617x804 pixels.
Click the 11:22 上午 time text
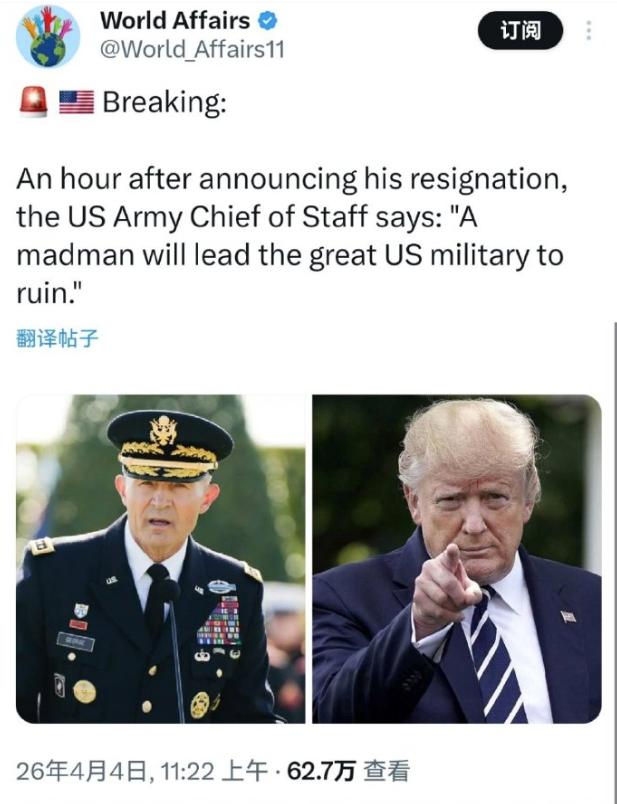(214, 771)
